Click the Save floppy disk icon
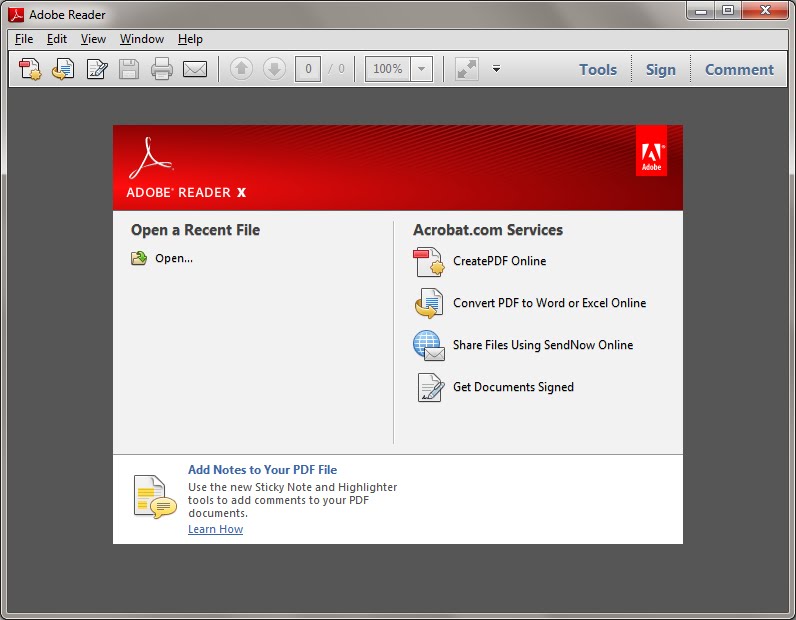This screenshot has width=796, height=620. [129, 69]
